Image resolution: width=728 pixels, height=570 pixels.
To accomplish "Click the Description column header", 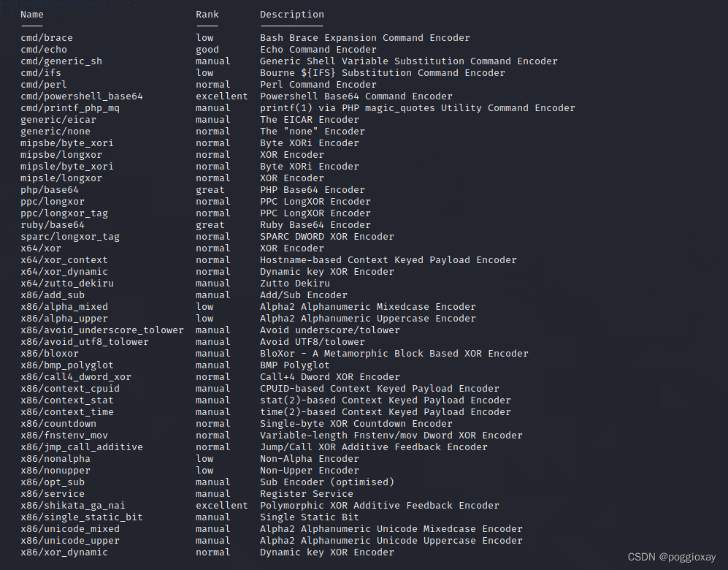I will (x=292, y=15).
